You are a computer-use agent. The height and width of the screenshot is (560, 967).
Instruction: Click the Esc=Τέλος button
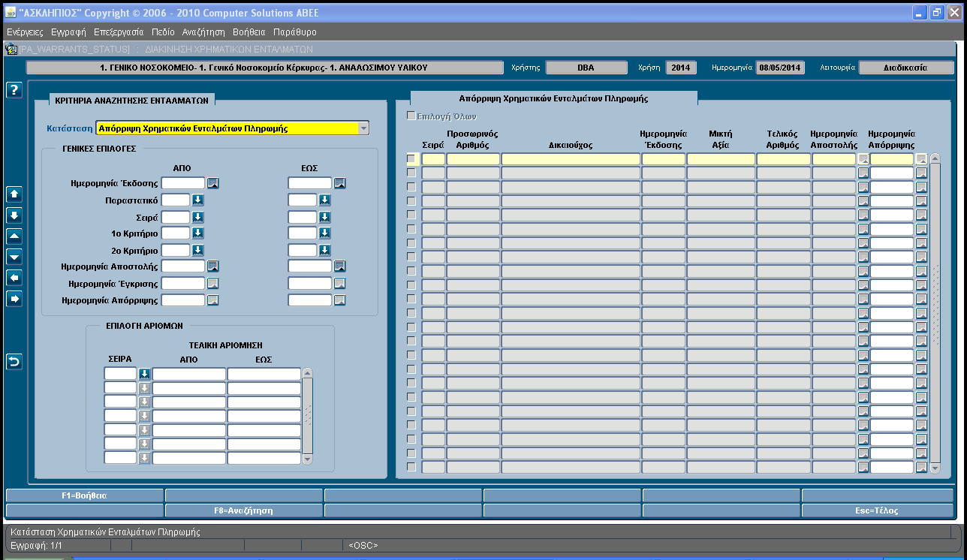click(x=878, y=510)
